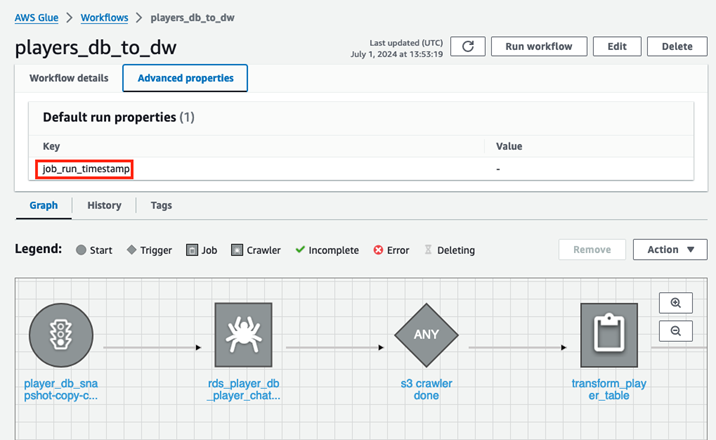Switch to Workflow details tab
This screenshot has width=716, height=440.
click(69, 78)
